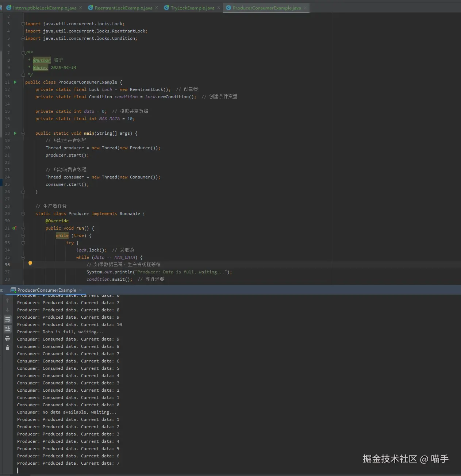Image resolution: width=461 pixels, height=476 pixels.
Task: Close the ProducerConsumerExample.java editor tab
Action: click(x=305, y=8)
